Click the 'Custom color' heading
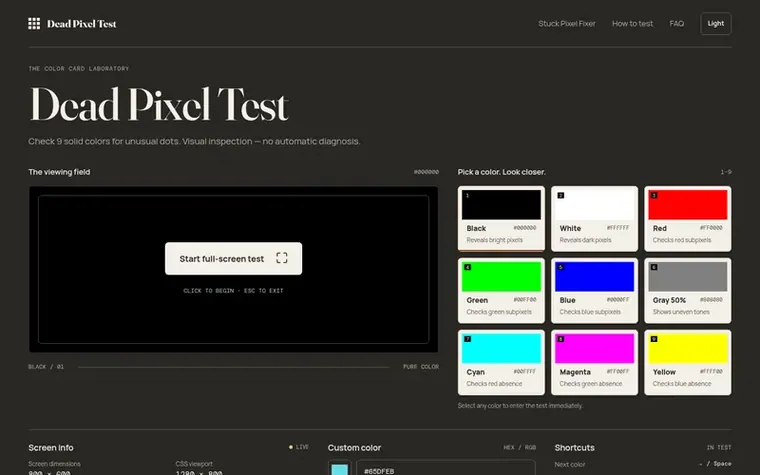The image size is (760, 475). (354, 448)
